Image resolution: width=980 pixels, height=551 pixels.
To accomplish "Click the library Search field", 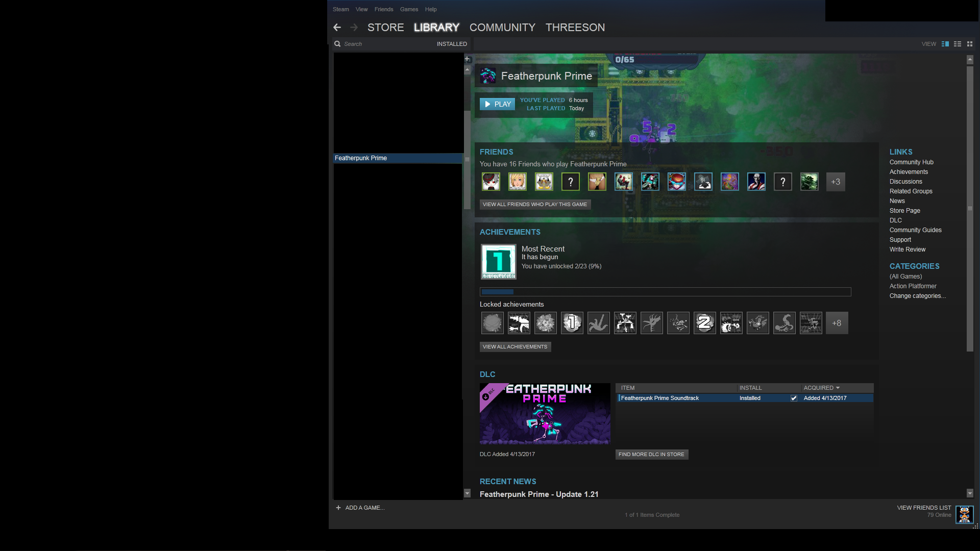I will [383, 44].
